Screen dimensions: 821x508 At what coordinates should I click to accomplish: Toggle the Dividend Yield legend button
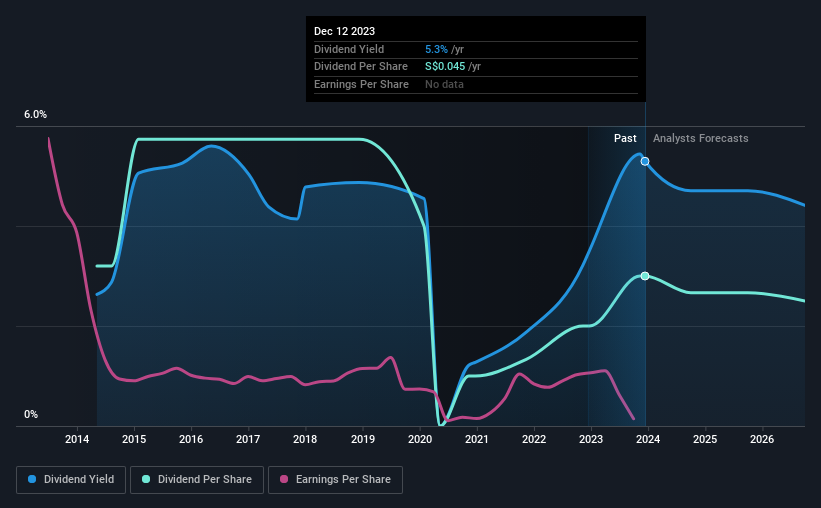[x=71, y=480]
